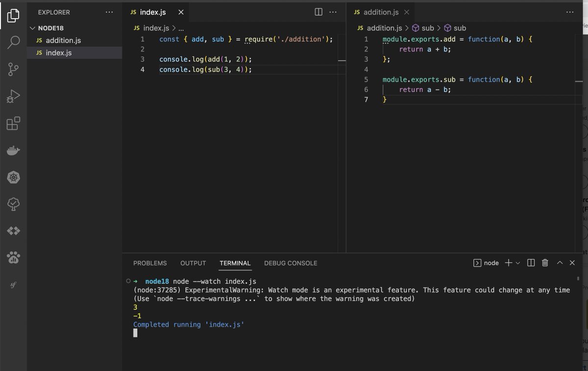Open more actions for addition.js editor group

pyautogui.click(x=570, y=12)
